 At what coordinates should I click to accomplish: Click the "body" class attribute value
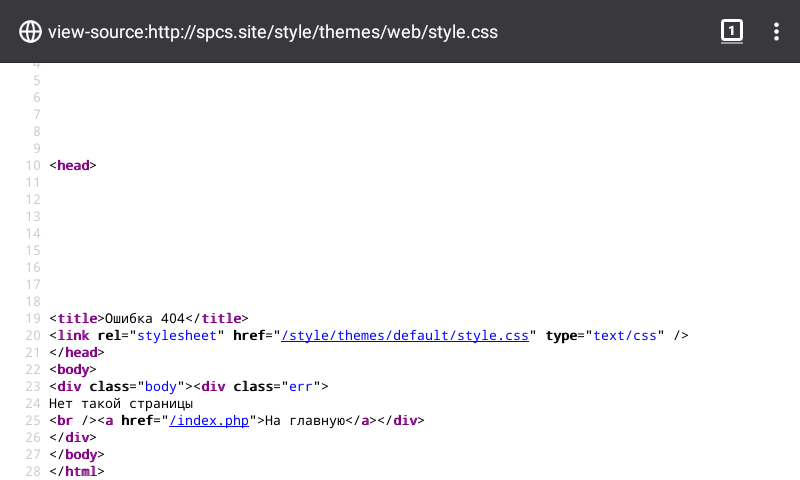pyautogui.click(x=159, y=386)
